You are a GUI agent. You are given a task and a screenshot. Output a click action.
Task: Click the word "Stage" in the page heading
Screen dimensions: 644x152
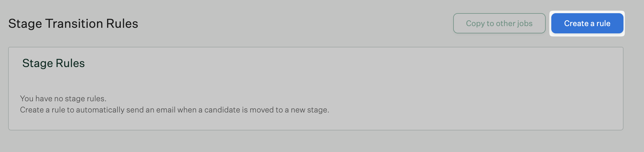coord(25,24)
